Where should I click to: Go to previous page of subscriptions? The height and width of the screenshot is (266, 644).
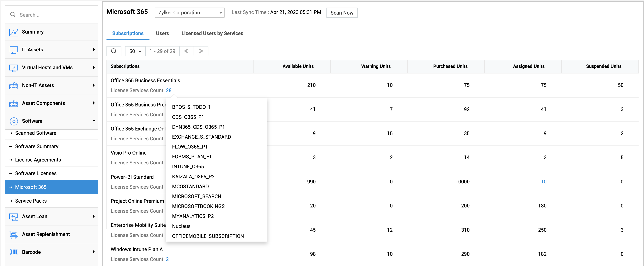[x=186, y=51]
